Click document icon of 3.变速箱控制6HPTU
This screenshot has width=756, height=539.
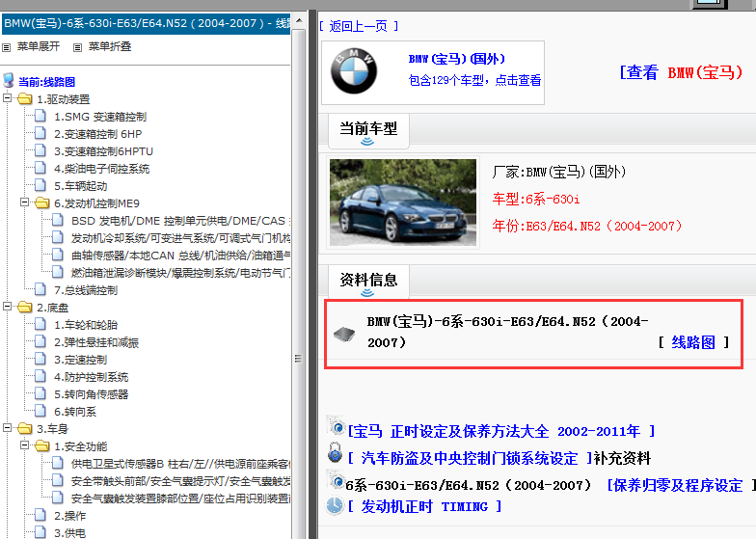pyautogui.click(x=40, y=150)
